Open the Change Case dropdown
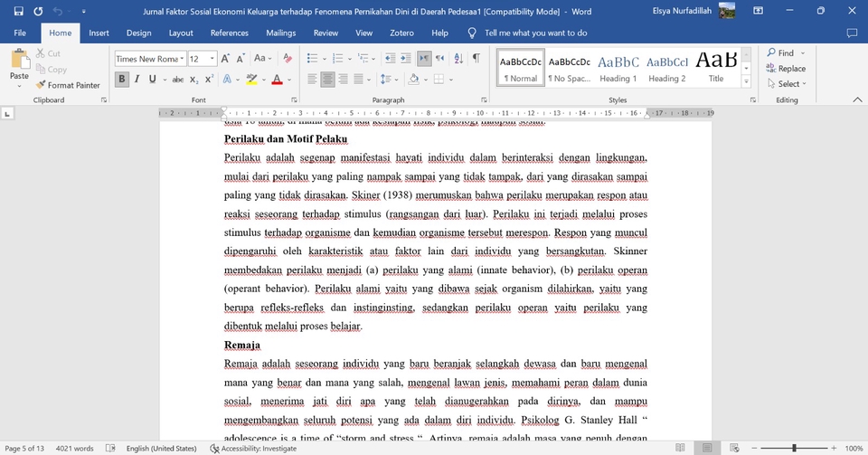Image resolution: width=868 pixels, height=455 pixels. [263, 58]
